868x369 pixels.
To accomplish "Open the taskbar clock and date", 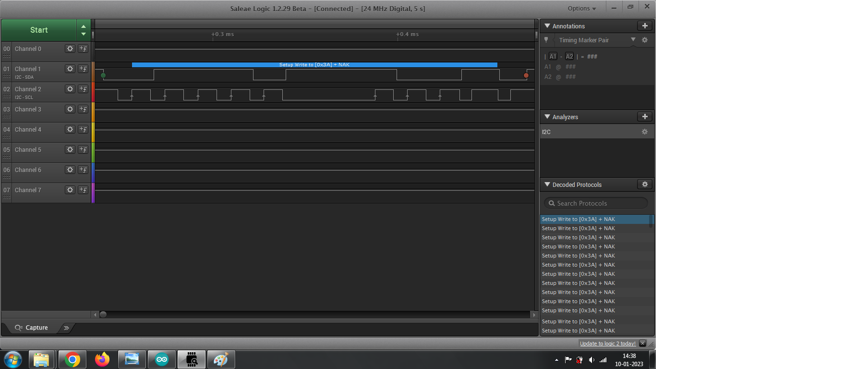I will click(629, 360).
